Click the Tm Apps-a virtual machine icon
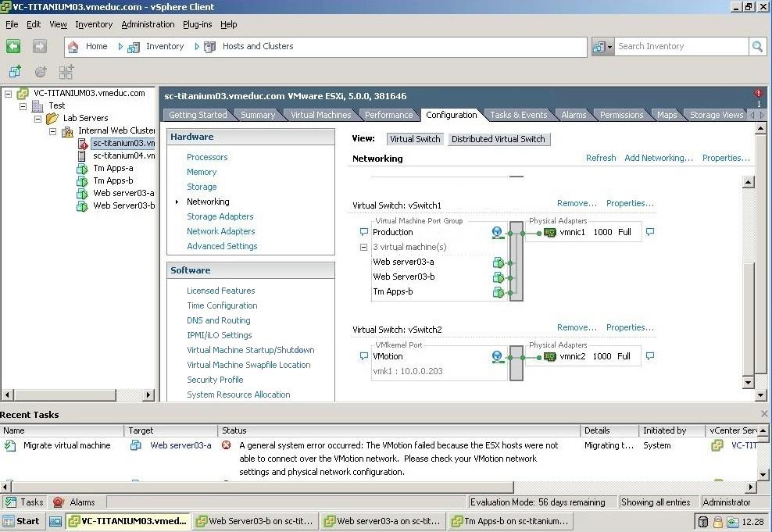 [x=82, y=169]
